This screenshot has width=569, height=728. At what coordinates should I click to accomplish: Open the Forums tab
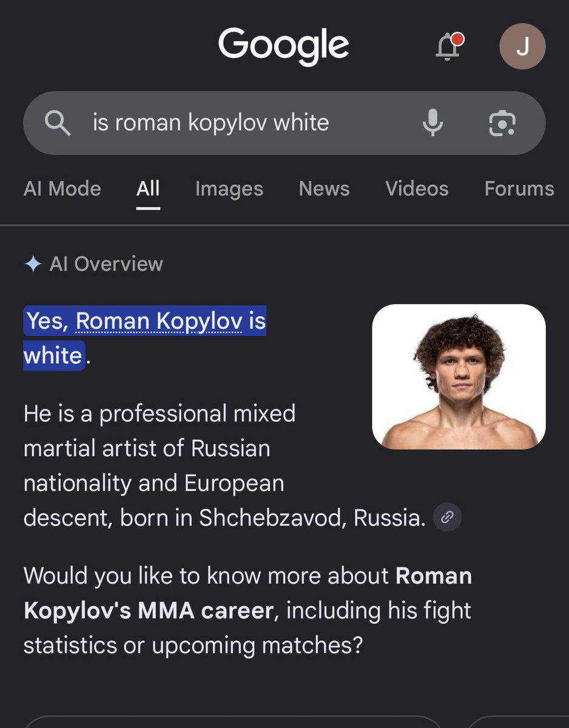519,189
